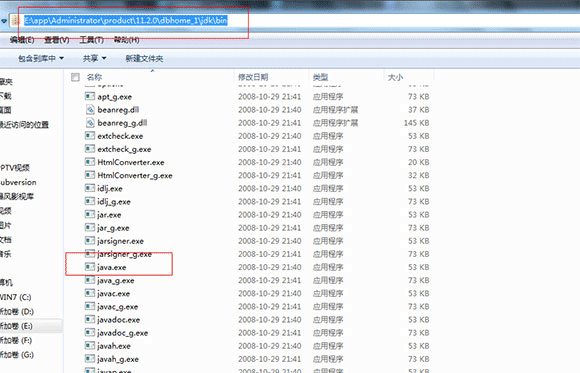Click the 145 KB size of beanreg_g.dll
Image resolution: width=580 pixels, height=373 pixels.
pos(417,123)
